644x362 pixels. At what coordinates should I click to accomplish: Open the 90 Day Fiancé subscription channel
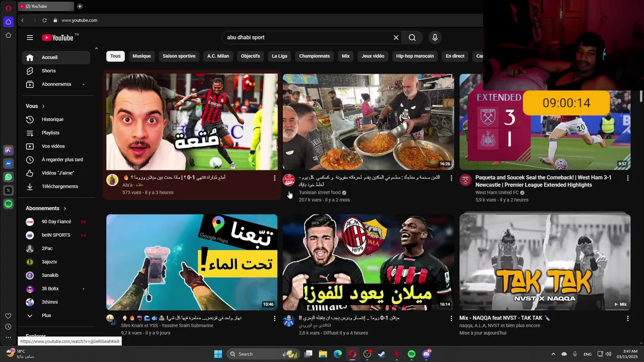tap(56, 222)
